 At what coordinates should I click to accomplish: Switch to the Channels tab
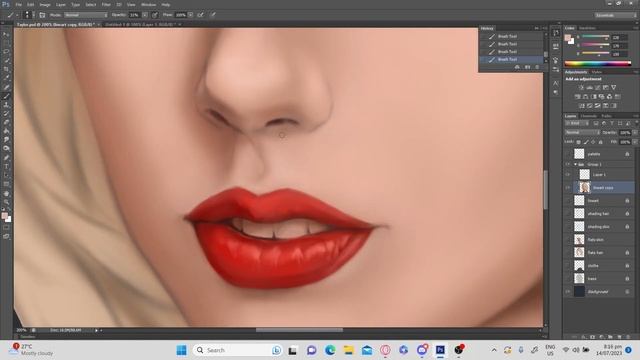[x=588, y=116]
